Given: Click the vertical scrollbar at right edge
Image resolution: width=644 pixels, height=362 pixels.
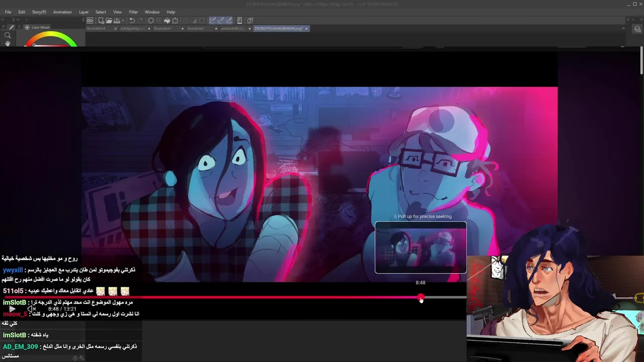Looking at the screenshot, I should (x=641, y=60).
